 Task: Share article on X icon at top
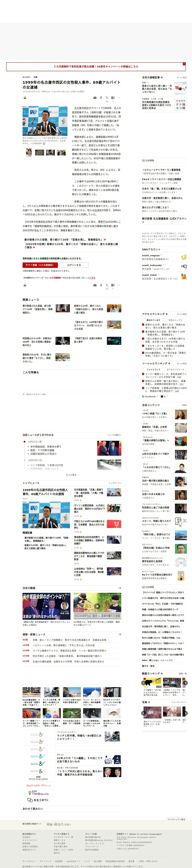point(107,98)
